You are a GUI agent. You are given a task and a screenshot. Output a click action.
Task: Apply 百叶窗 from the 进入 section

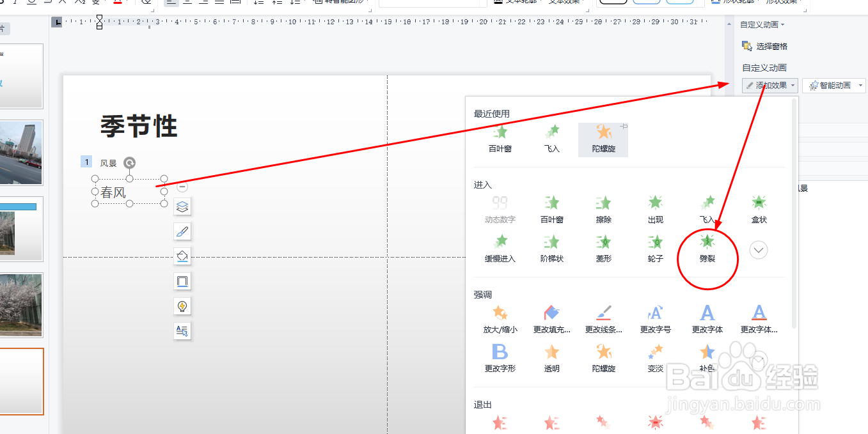[x=551, y=210]
